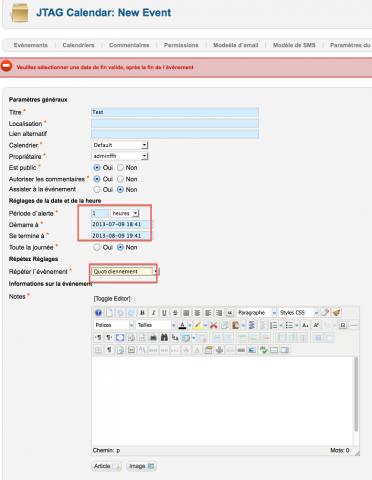Switch to the Modèle d'email tab
This screenshot has height=480, width=372.
(236, 45)
